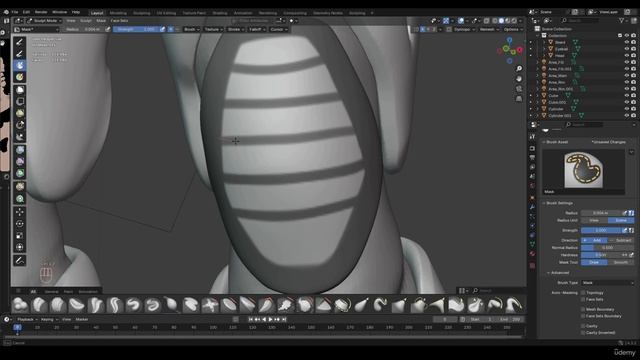The width and height of the screenshot is (640, 360).
Task: Set radius unit to View
Action: 594,220
